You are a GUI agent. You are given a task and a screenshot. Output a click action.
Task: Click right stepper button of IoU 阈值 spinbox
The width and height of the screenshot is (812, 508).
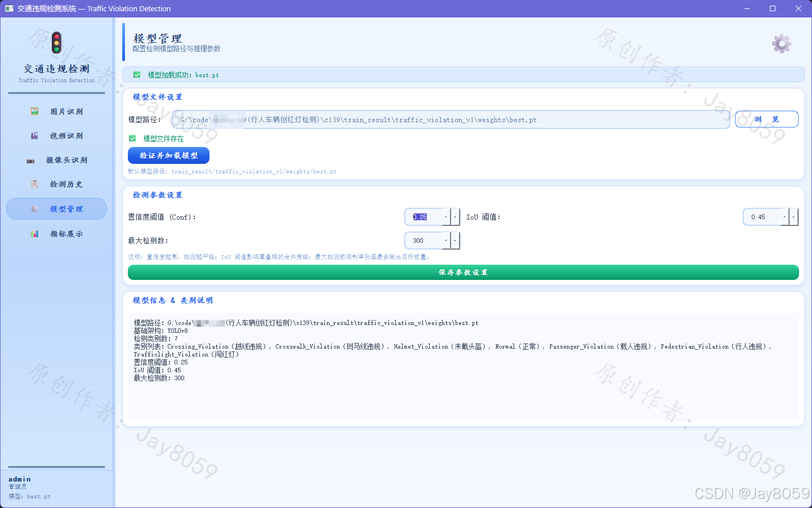pyautogui.click(x=793, y=217)
